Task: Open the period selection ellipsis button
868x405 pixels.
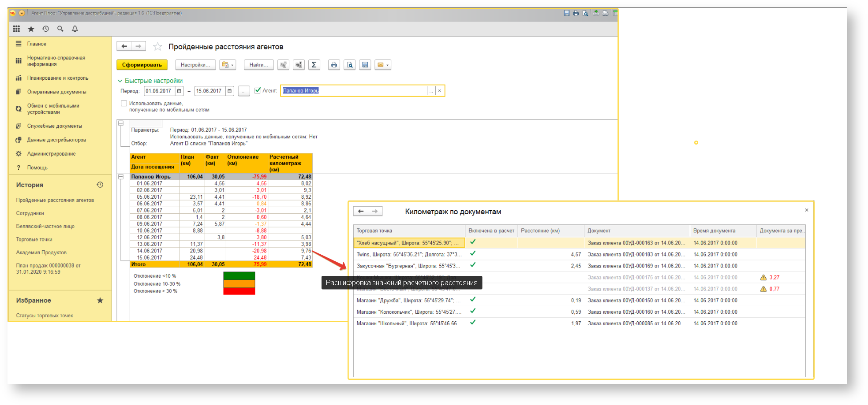Action: point(244,91)
